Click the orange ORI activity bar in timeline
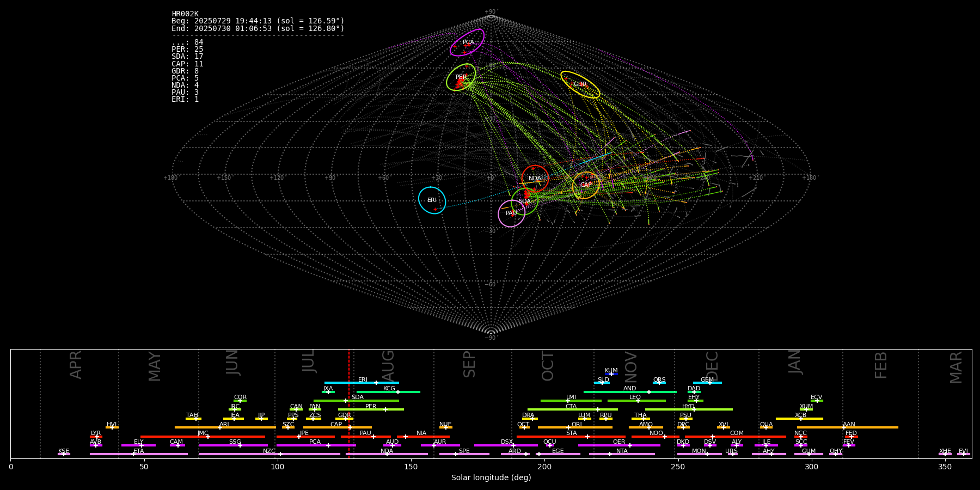The width and height of the screenshot is (980, 490). 575,427
